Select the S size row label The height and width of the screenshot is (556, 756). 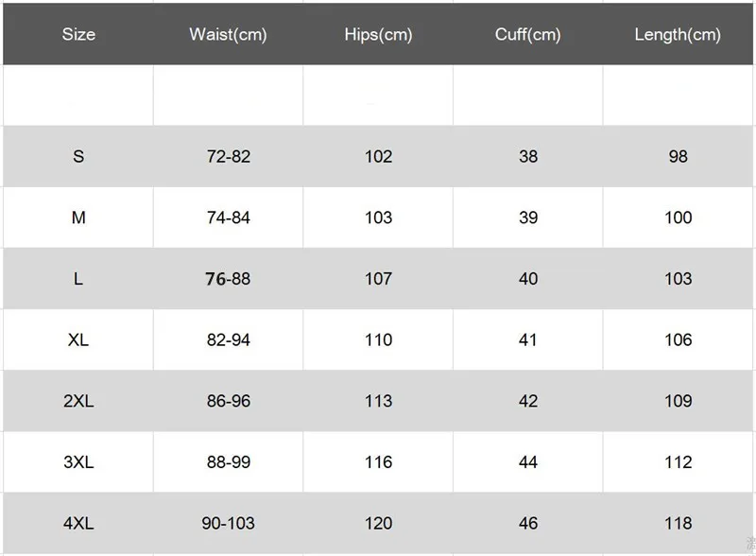(x=78, y=156)
